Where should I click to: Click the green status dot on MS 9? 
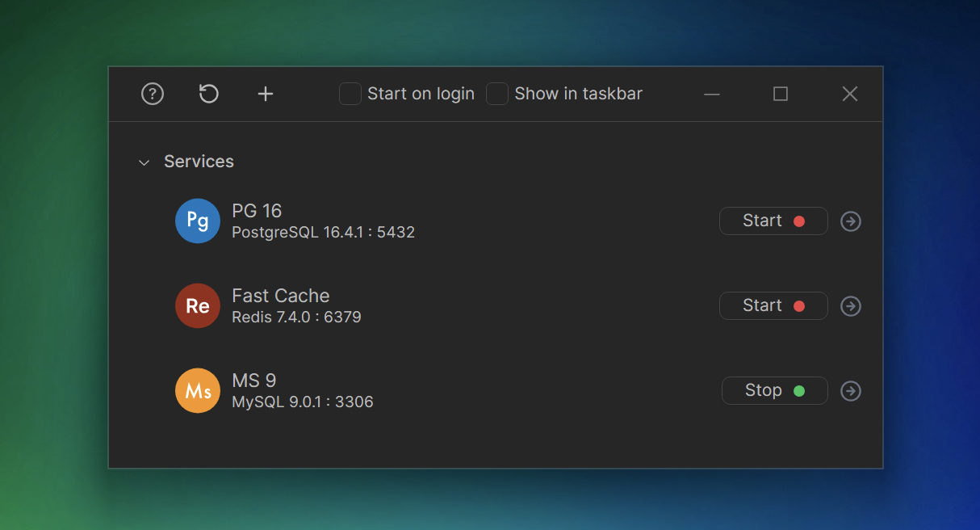point(799,390)
